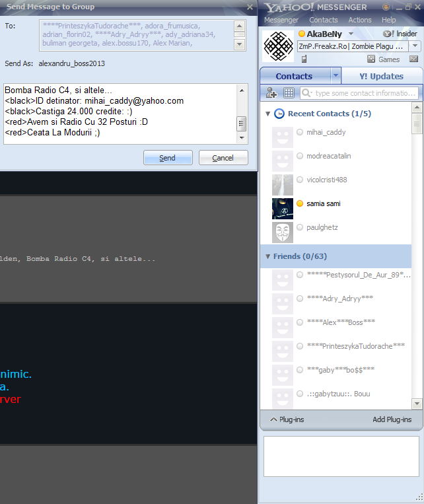Close the Send Message to Group dialog
424x504 pixels.
[250, 7]
